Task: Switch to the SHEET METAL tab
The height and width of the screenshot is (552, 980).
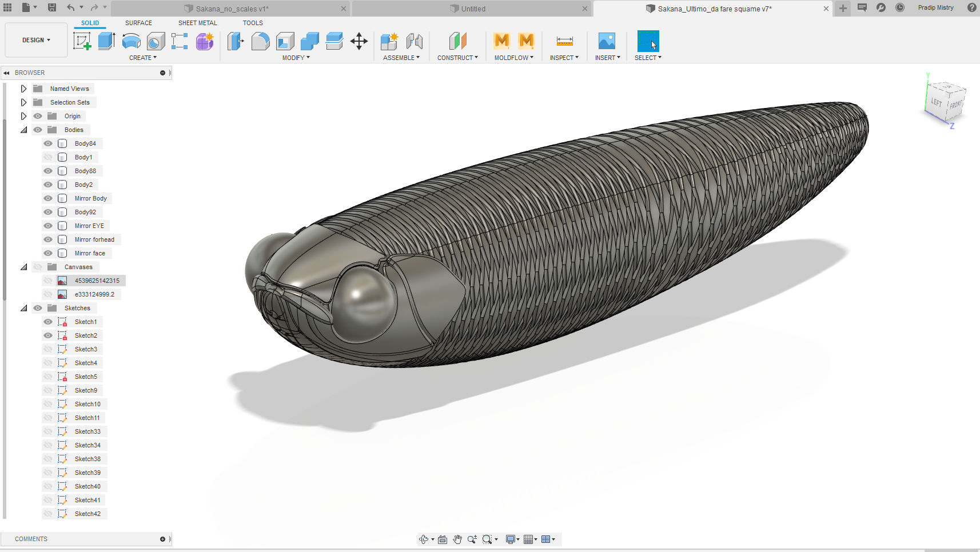Action: tap(198, 23)
